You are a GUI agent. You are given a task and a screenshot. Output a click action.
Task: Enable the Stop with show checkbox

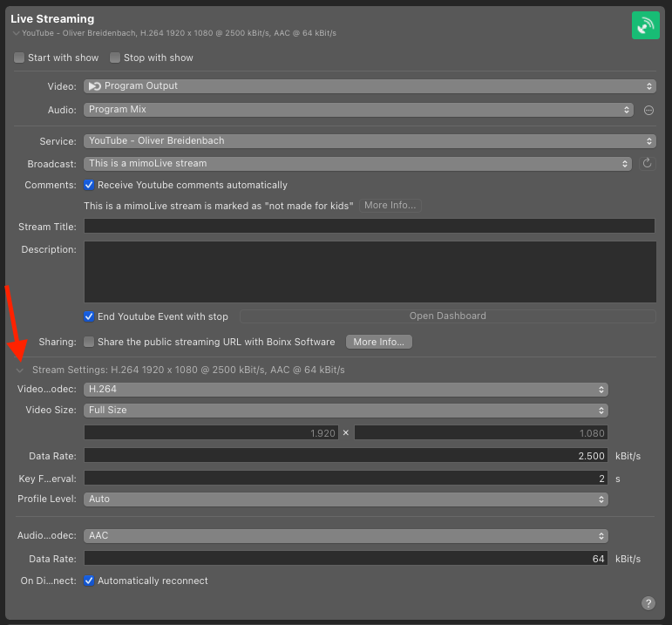point(115,58)
